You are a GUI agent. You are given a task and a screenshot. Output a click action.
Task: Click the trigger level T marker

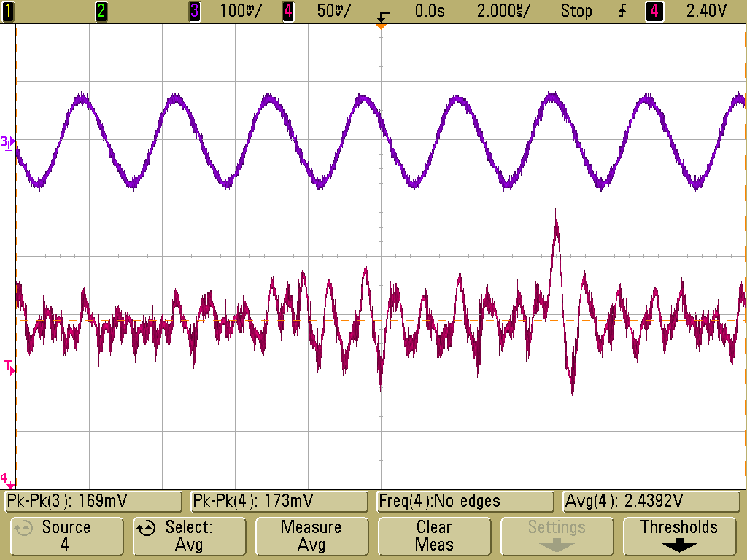pos(9,367)
